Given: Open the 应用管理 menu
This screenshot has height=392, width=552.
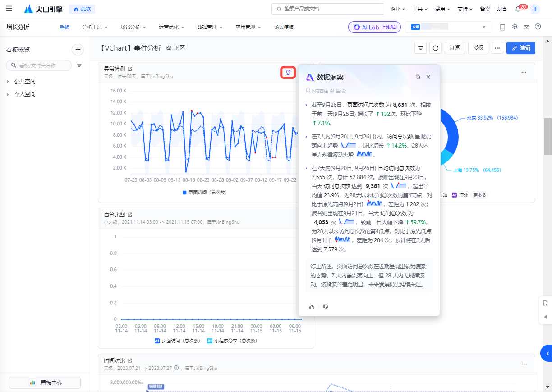Looking at the screenshot, I should (x=248, y=27).
